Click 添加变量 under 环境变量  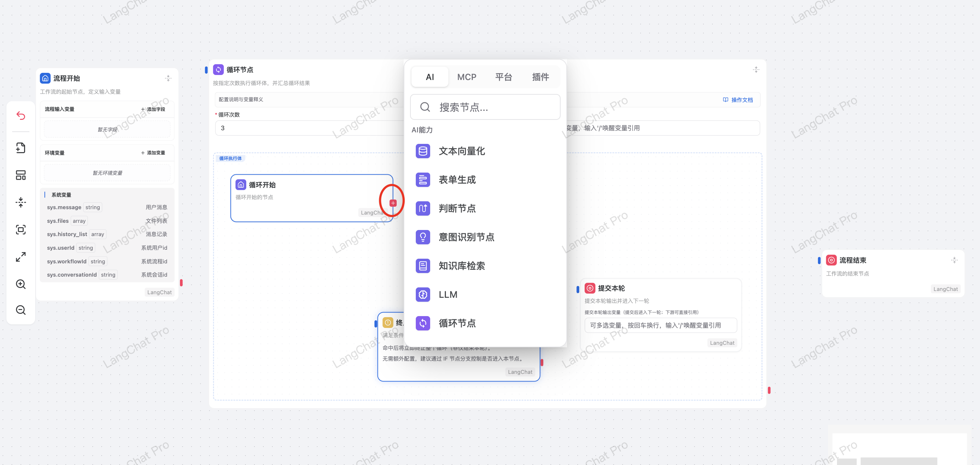click(x=153, y=153)
